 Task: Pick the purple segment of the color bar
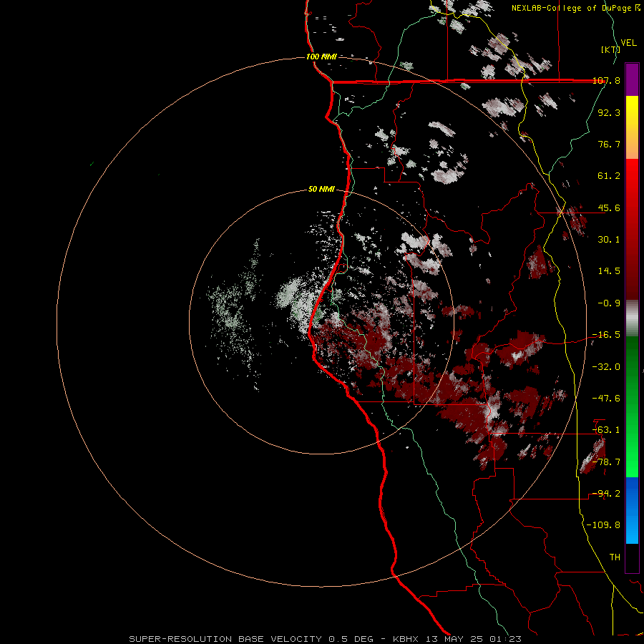click(x=632, y=79)
